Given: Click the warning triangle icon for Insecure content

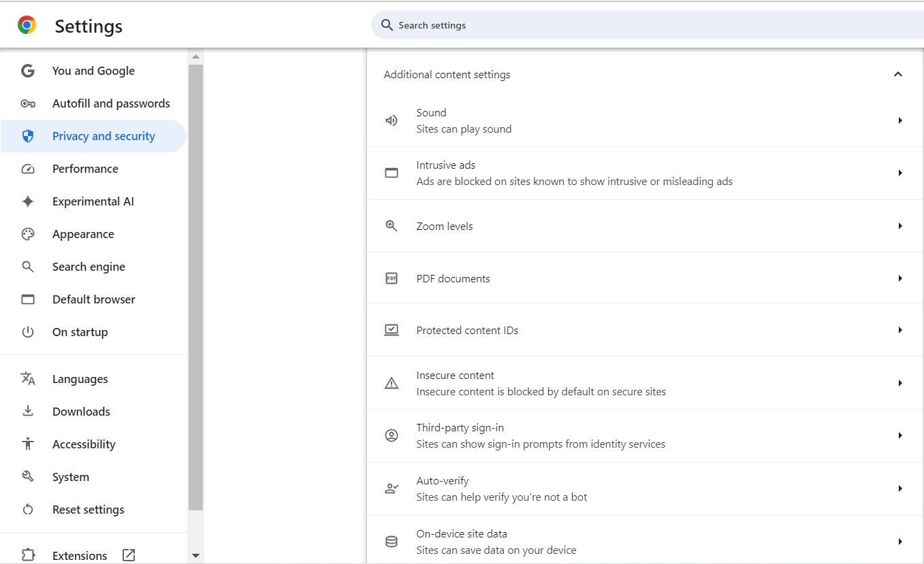Looking at the screenshot, I should click(x=392, y=383).
